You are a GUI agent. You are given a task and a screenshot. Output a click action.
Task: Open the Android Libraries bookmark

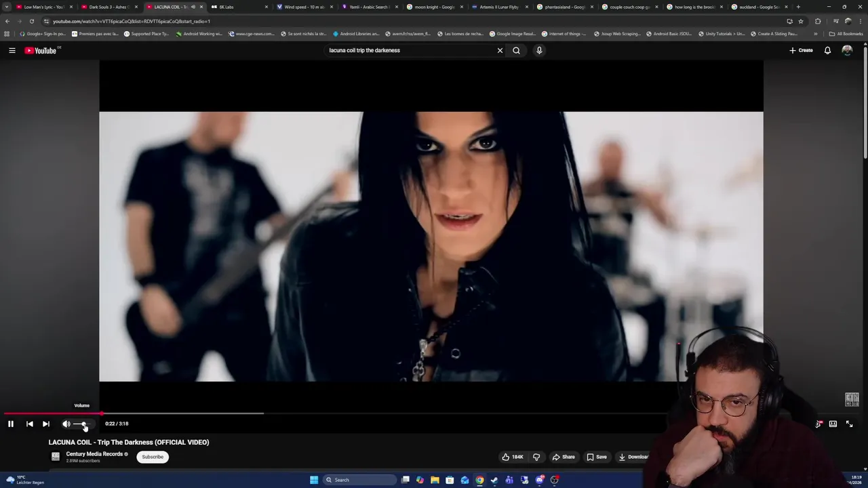click(x=356, y=33)
